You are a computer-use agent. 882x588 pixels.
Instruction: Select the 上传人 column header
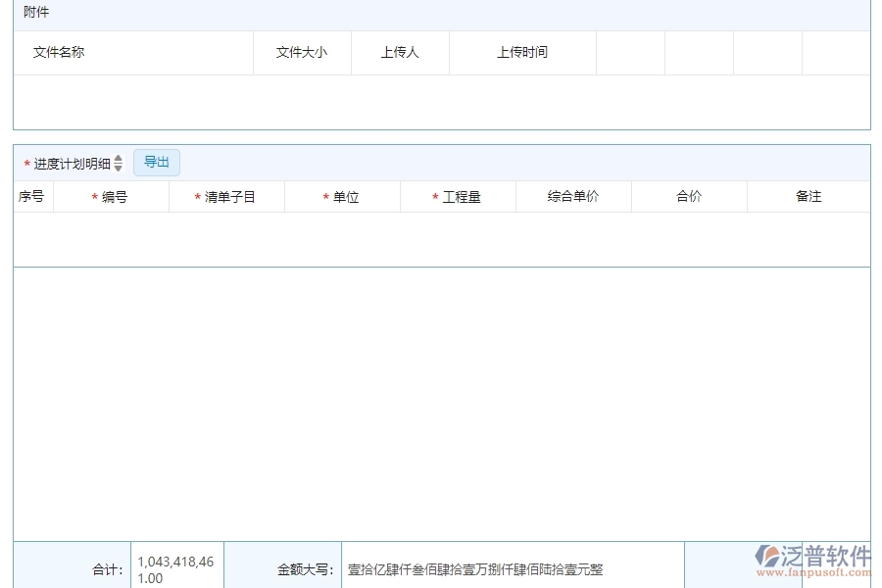pos(400,53)
